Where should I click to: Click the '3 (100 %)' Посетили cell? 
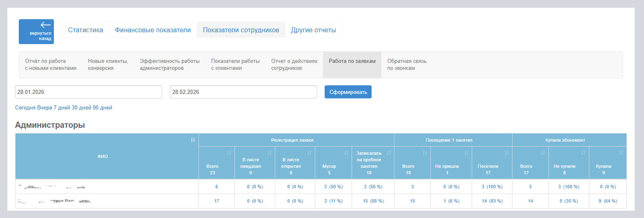click(x=492, y=187)
